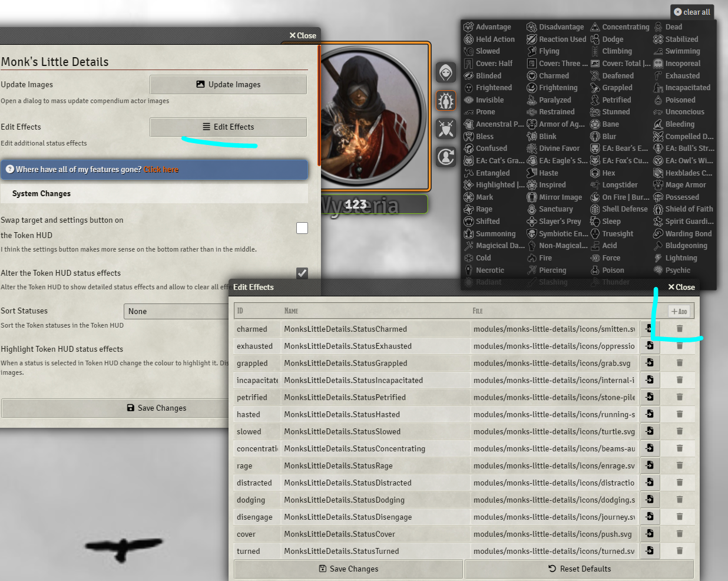The width and height of the screenshot is (728, 581).
Task: Toggle token visibility with the hooded figure icon
Action: click(x=445, y=72)
